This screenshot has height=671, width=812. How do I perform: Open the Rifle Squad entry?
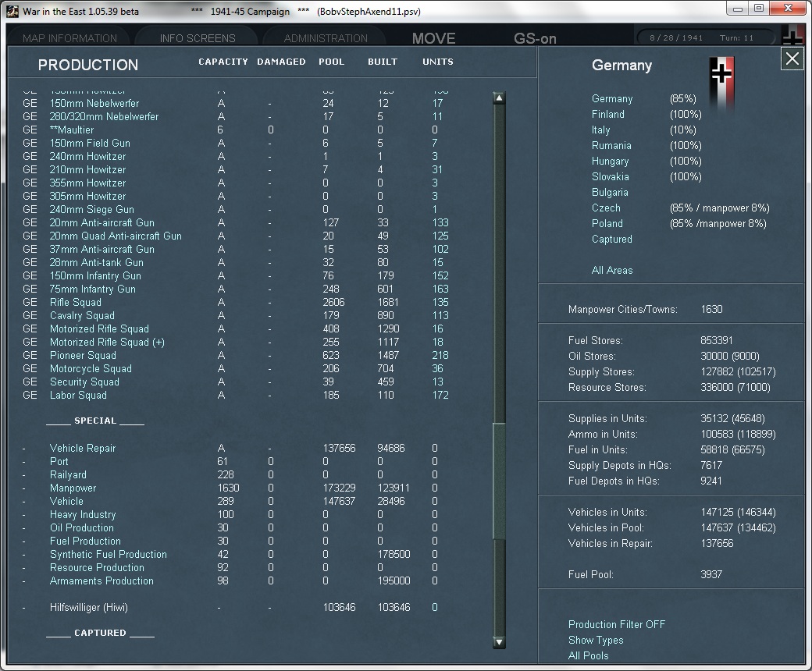[x=76, y=302]
